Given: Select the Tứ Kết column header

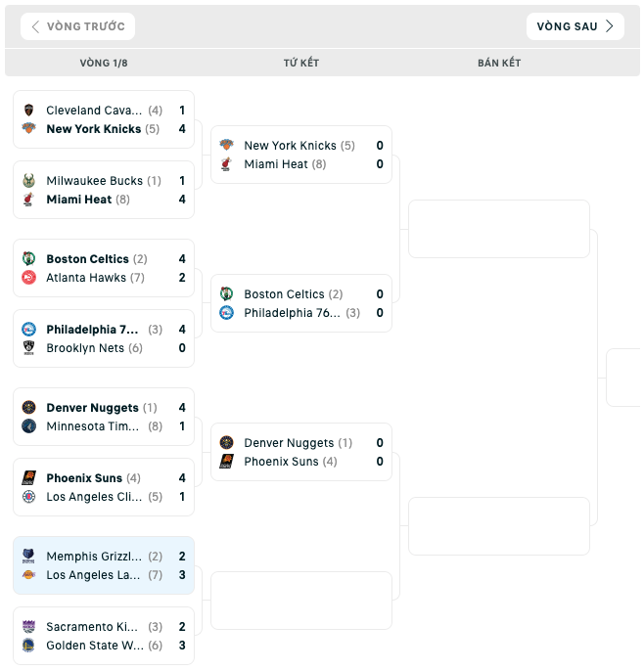Looking at the screenshot, I should click(x=301, y=63).
